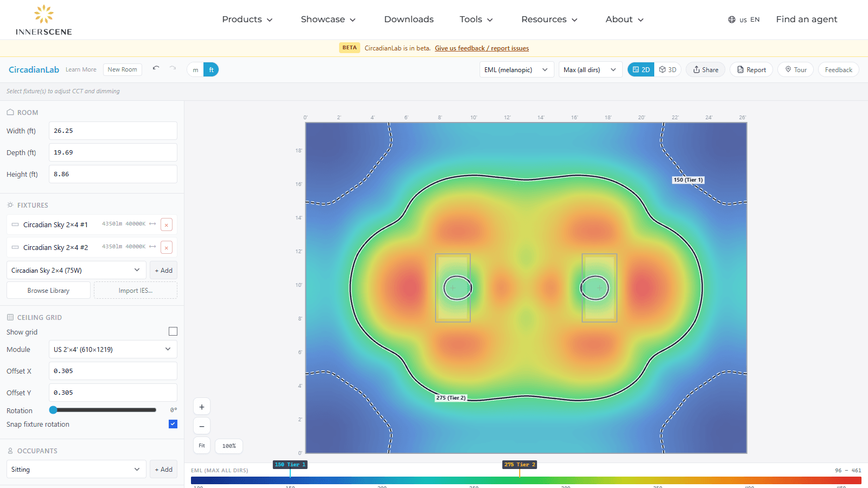Select the right fixture on the heatmap

[599, 288]
